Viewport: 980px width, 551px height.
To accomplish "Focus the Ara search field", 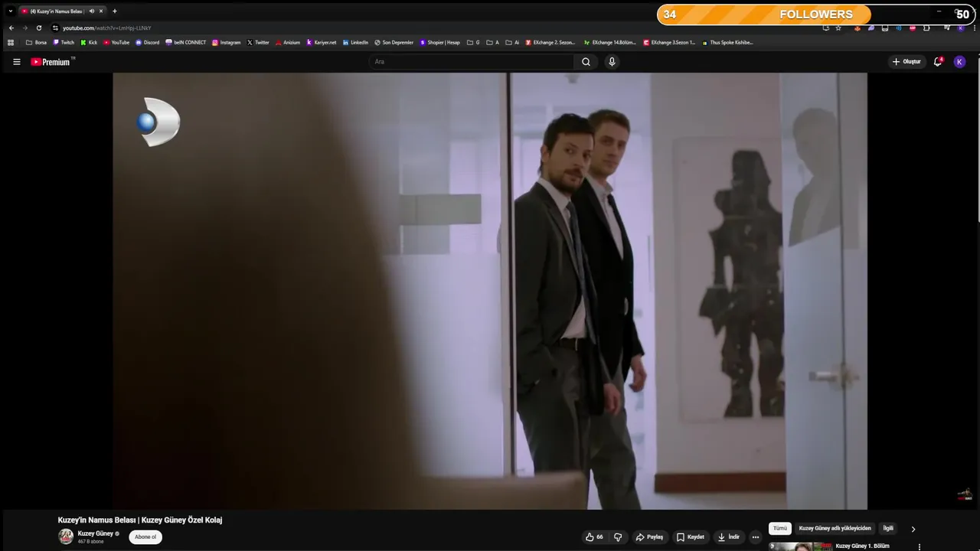I will pyautogui.click(x=471, y=62).
